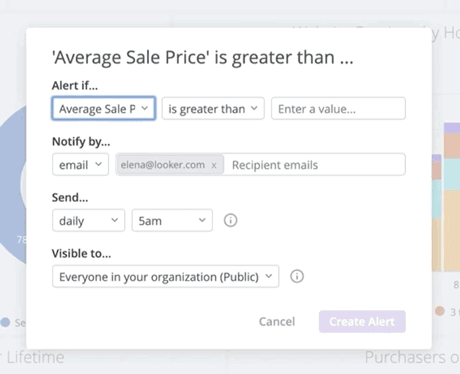Cancel the alert dialog
The image size is (460, 374).
[x=277, y=322]
